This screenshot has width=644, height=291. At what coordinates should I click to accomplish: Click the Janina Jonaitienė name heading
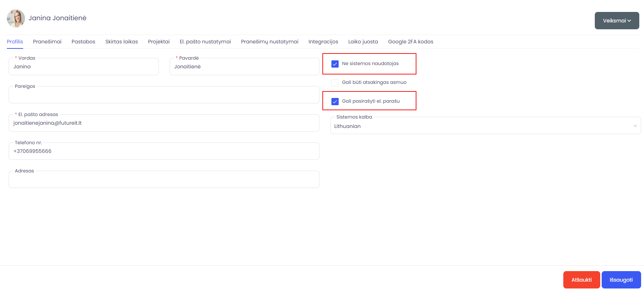point(58,18)
